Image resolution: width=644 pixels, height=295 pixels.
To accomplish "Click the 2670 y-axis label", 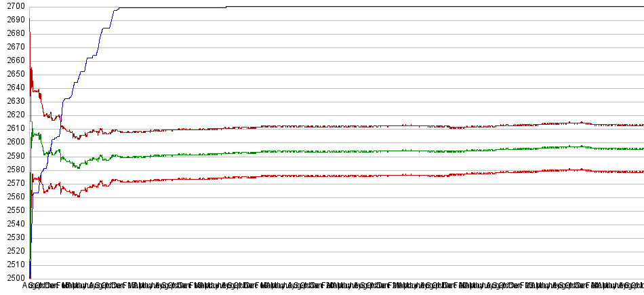I will point(14,47).
